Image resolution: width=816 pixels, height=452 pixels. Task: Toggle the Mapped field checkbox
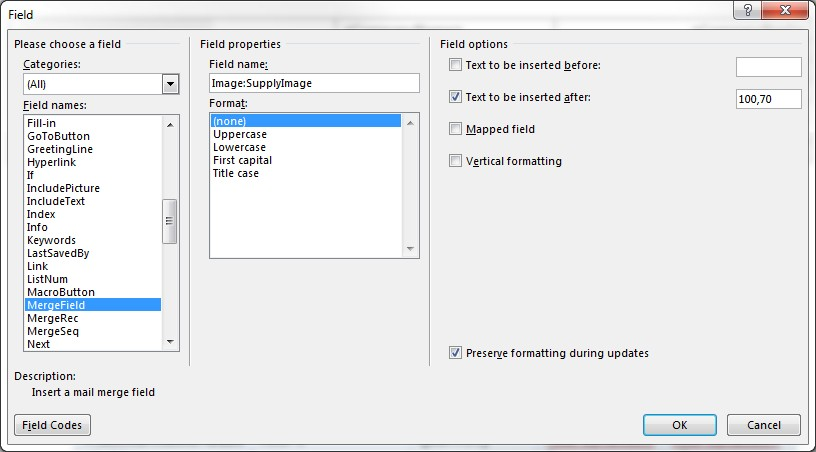[456, 129]
